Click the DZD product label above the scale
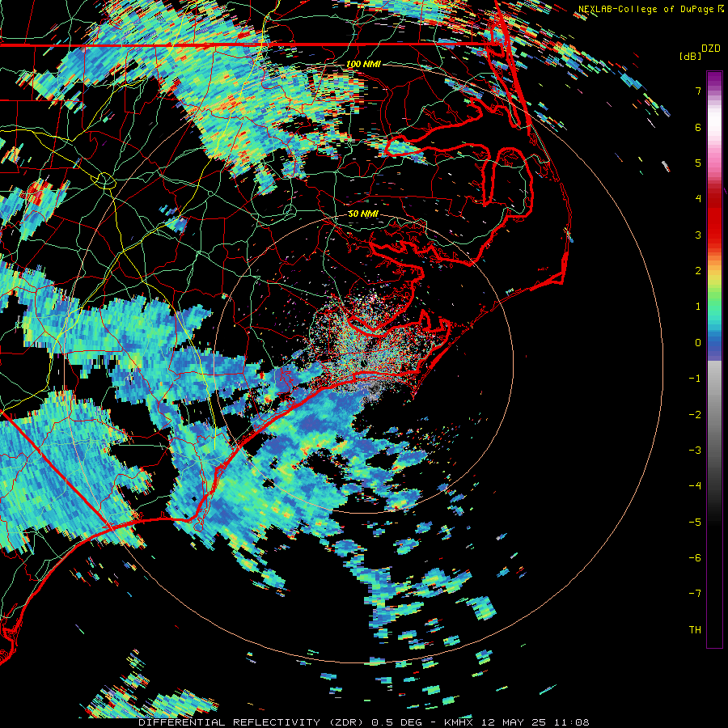The width and height of the screenshot is (728, 728). pos(711,49)
